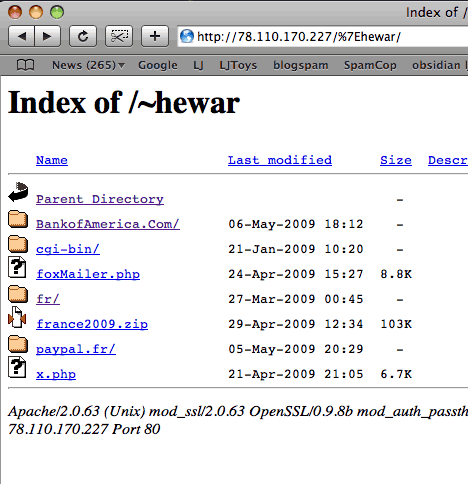
Task: Open the SpamCop bookmark bar item
Action: click(370, 65)
